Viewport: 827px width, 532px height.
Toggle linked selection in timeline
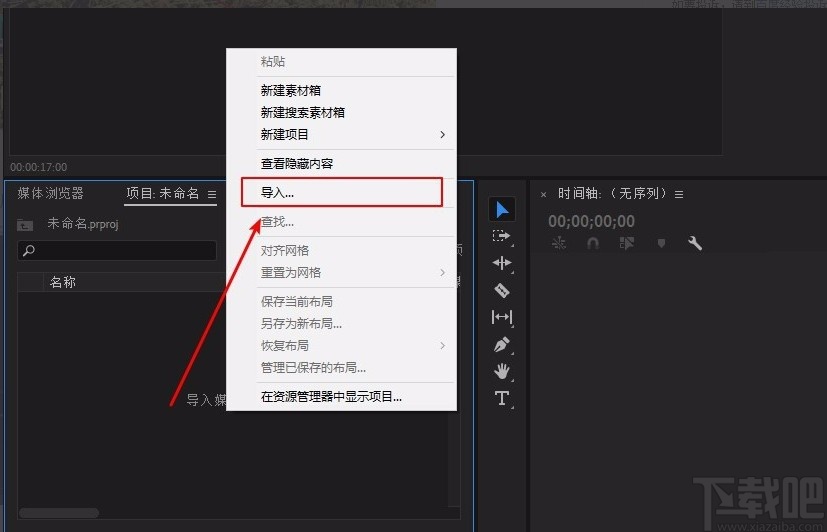tap(627, 243)
